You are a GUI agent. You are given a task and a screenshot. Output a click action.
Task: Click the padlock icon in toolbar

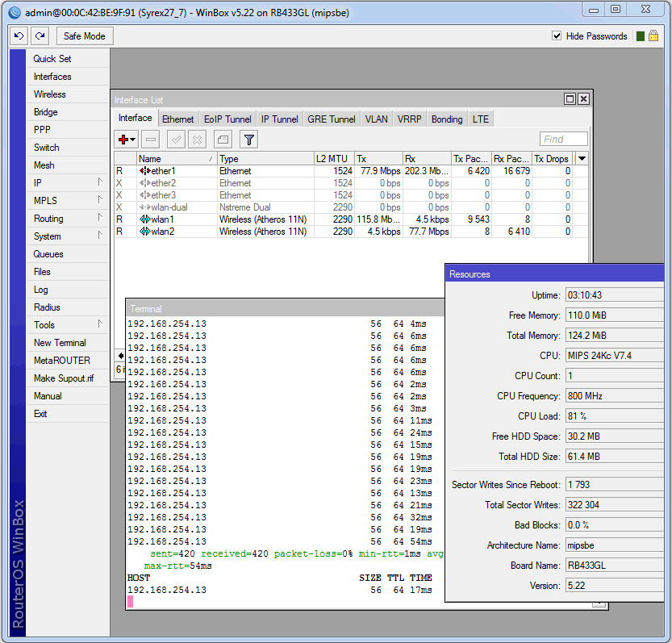653,35
